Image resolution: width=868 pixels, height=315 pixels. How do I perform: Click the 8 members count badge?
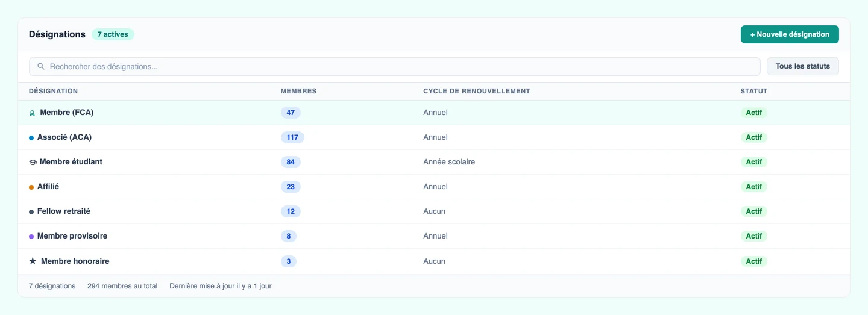click(x=289, y=236)
